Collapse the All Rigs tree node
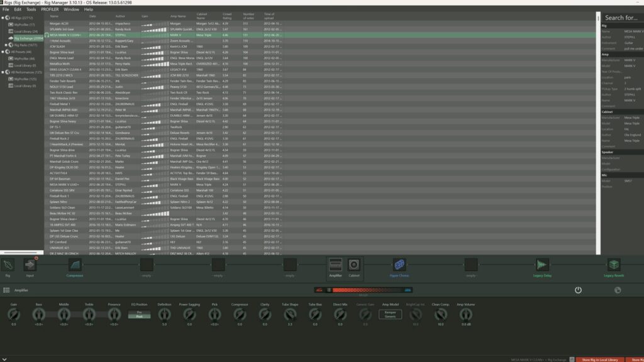Screen dimensions: 644x362 pyautogui.click(x=3, y=18)
